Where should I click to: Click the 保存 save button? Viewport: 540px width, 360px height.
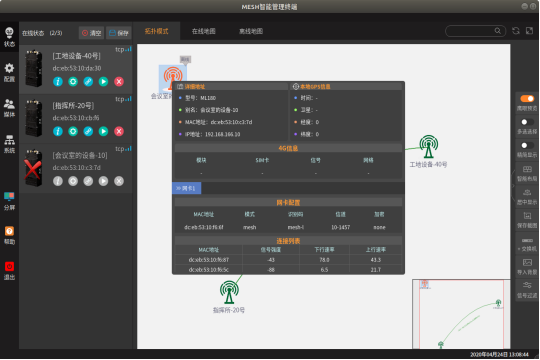coord(118,33)
